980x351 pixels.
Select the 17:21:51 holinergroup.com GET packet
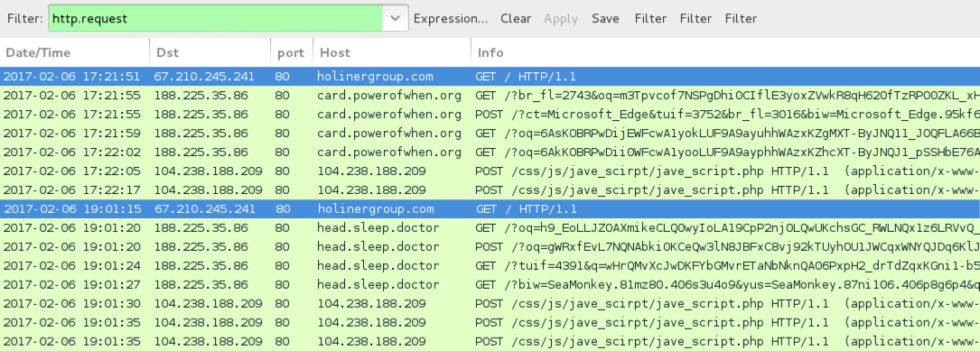pyautogui.click(x=490, y=77)
